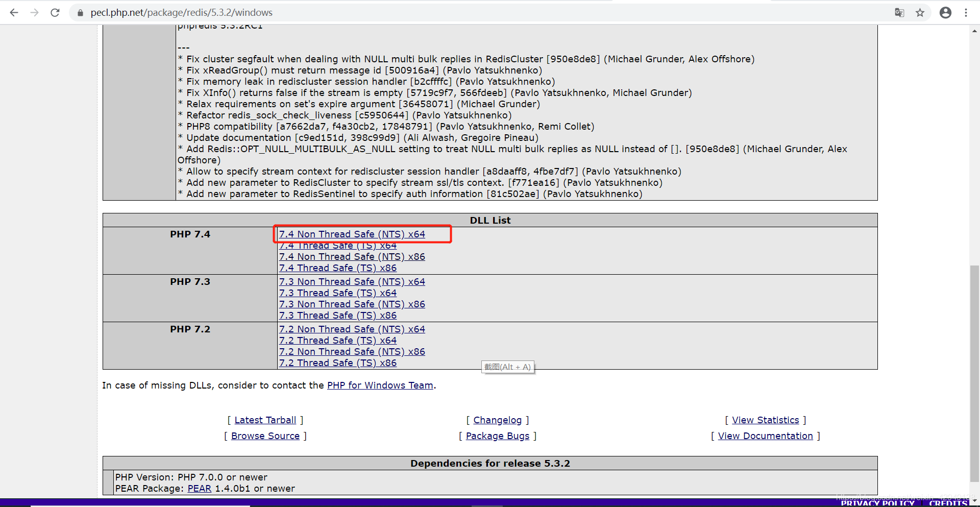The height and width of the screenshot is (507, 980).
Task: Download 7.4 Thread Safe (TS) x86
Action: click(x=338, y=268)
